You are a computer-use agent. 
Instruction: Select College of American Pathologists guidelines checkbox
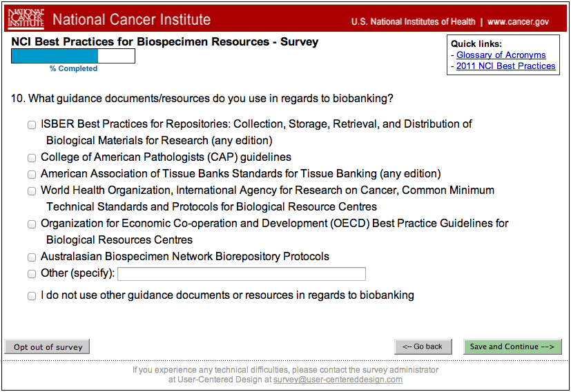(x=32, y=158)
